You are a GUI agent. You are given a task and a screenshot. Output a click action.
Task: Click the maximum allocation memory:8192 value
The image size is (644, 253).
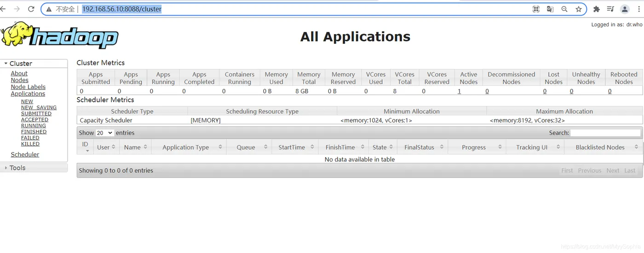coord(527,120)
